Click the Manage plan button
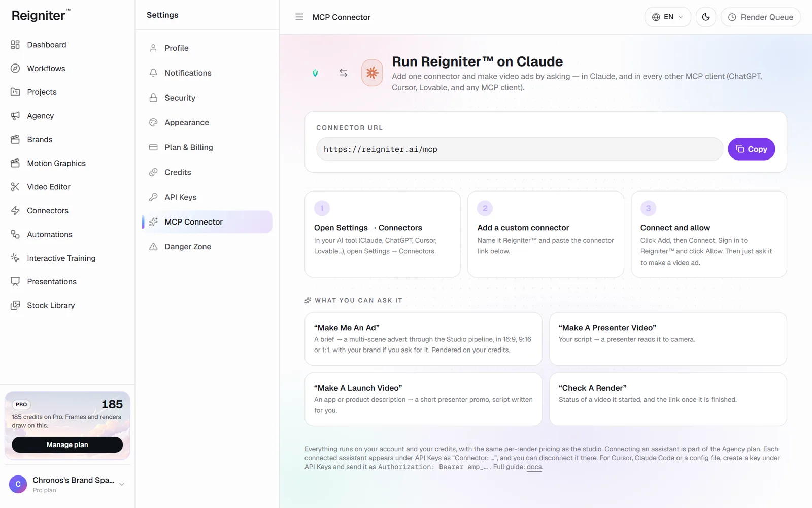 tap(67, 444)
